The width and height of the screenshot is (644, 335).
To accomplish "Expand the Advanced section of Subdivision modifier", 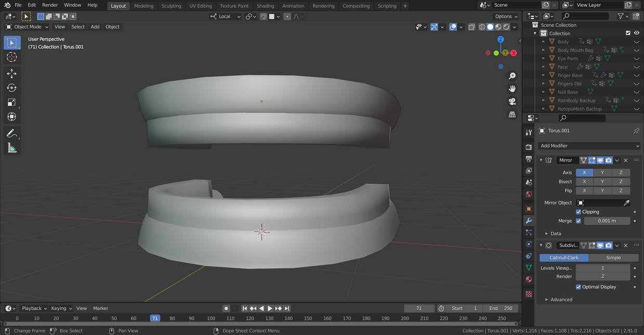I will 558,300.
